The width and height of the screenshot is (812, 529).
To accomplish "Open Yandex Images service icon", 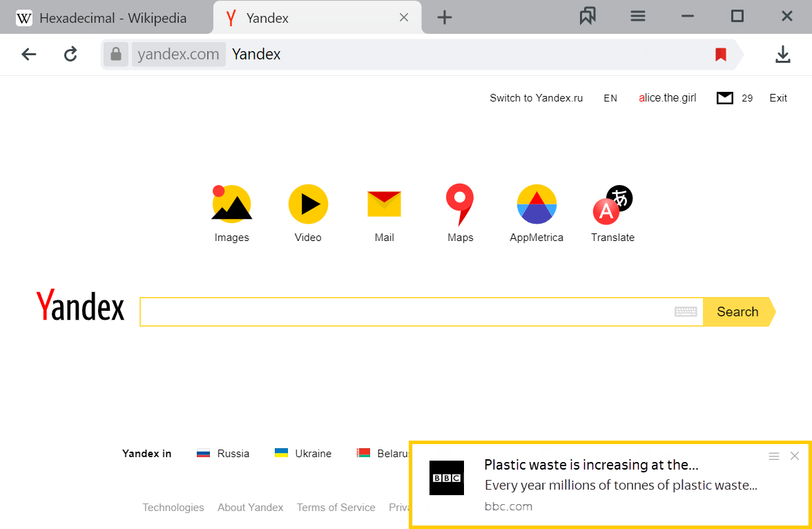I will tap(231, 204).
